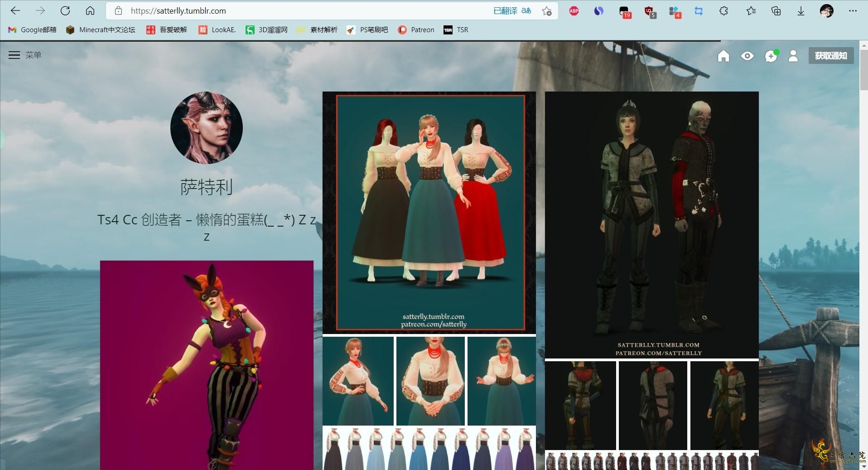Open the bunny mask character post image
868x470 pixels.
tap(207, 365)
